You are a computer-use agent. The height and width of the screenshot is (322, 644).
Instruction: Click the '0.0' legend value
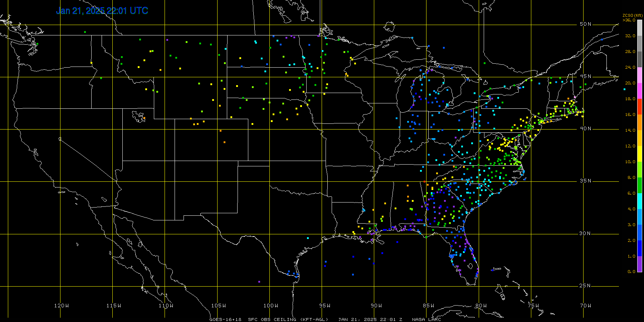[631, 272]
